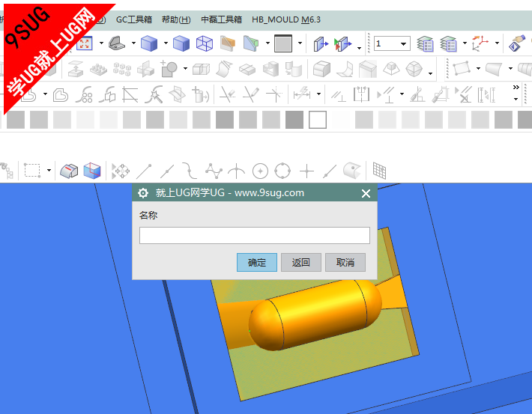Click the single-plane blue arrow section icon
Viewport: 532px width, 414px height.
pos(321,44)
